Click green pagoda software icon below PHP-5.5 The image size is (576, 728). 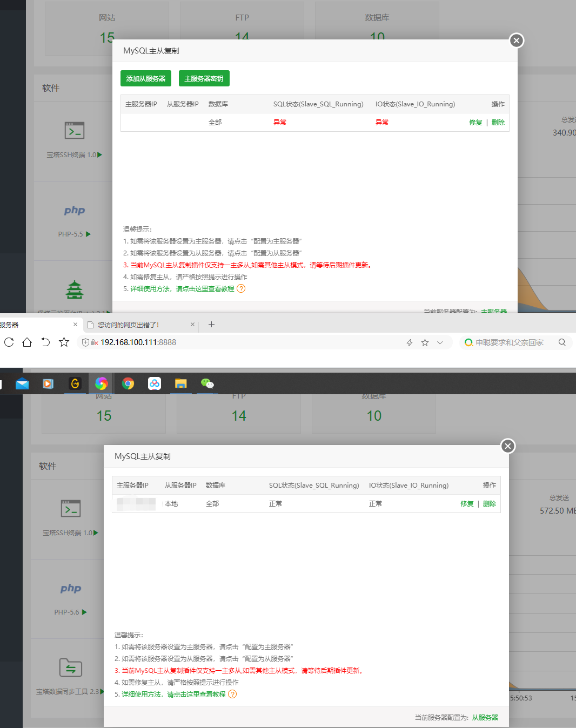[x=75, y=290]
